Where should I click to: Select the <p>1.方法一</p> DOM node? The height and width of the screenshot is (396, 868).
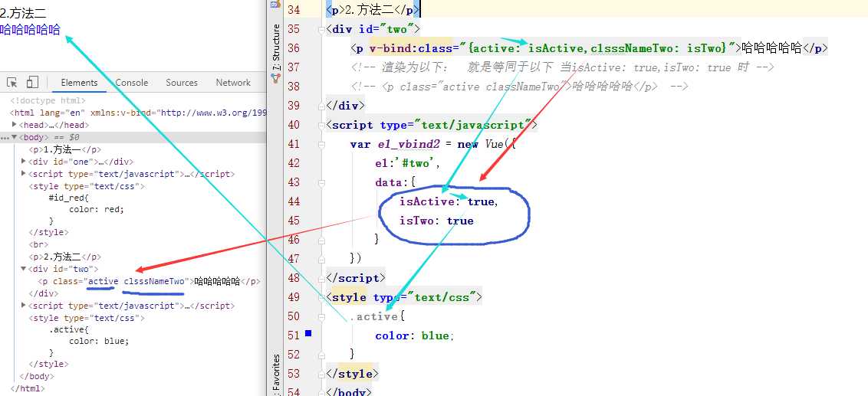pyautogui.click(x=64, y=149)
